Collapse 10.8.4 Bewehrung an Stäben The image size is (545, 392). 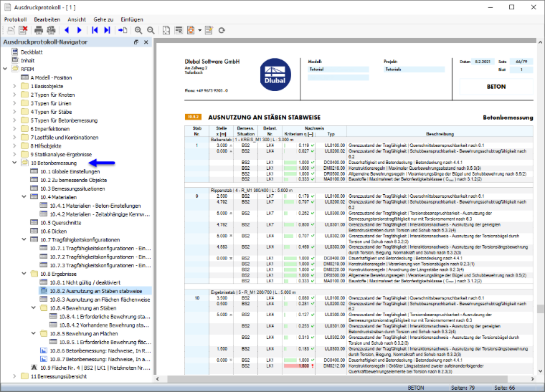pyautogui.click(x=34, y=307)
